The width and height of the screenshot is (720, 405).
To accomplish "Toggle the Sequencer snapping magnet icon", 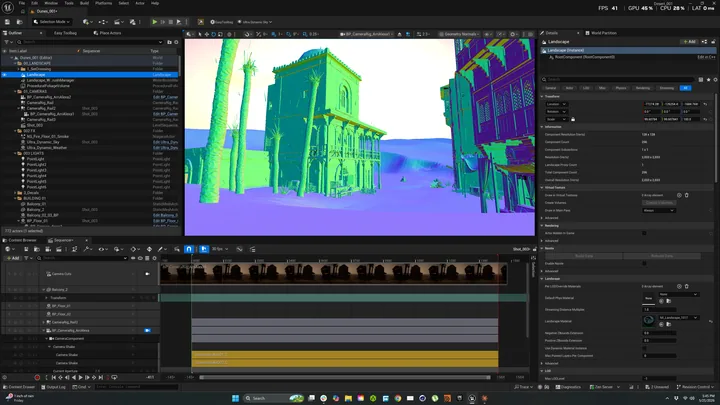I will pyautogui.click(x=189, y=249).
